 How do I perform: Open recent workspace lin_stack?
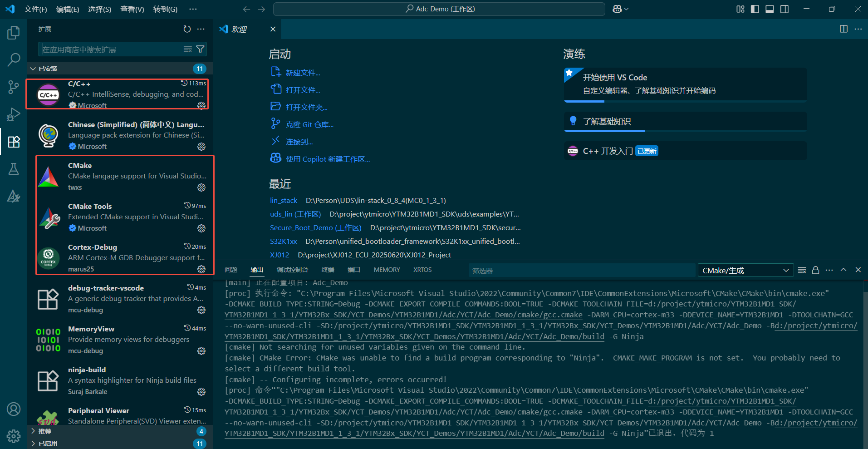click(284, 200)
